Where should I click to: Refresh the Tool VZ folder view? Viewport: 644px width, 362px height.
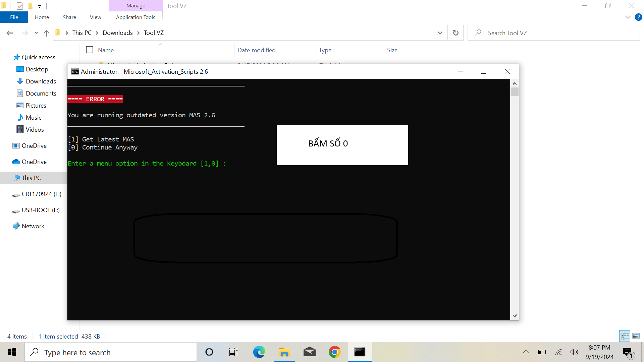456,33
